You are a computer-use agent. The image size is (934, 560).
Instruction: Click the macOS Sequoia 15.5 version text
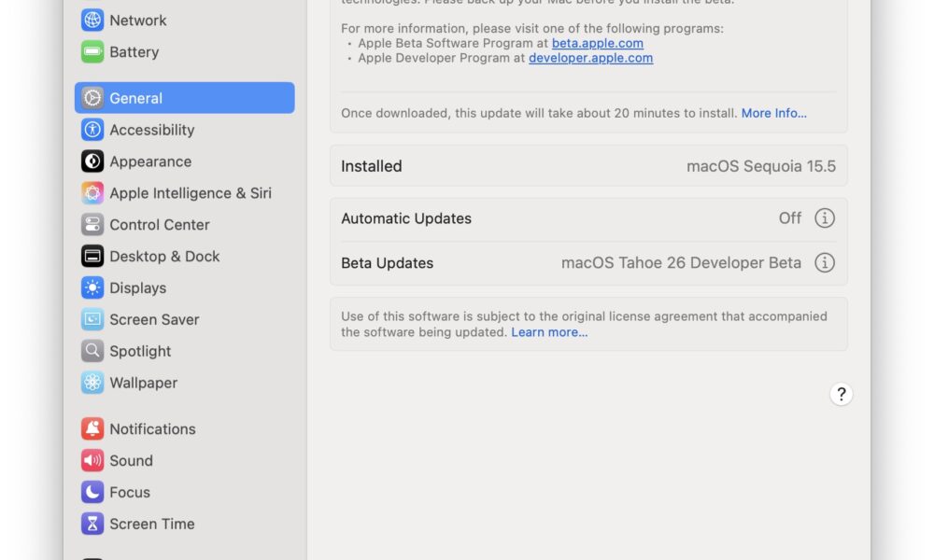[761, 166]
